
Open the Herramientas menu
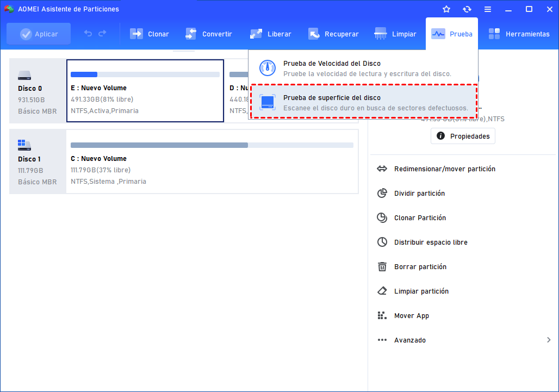(519, 34)
